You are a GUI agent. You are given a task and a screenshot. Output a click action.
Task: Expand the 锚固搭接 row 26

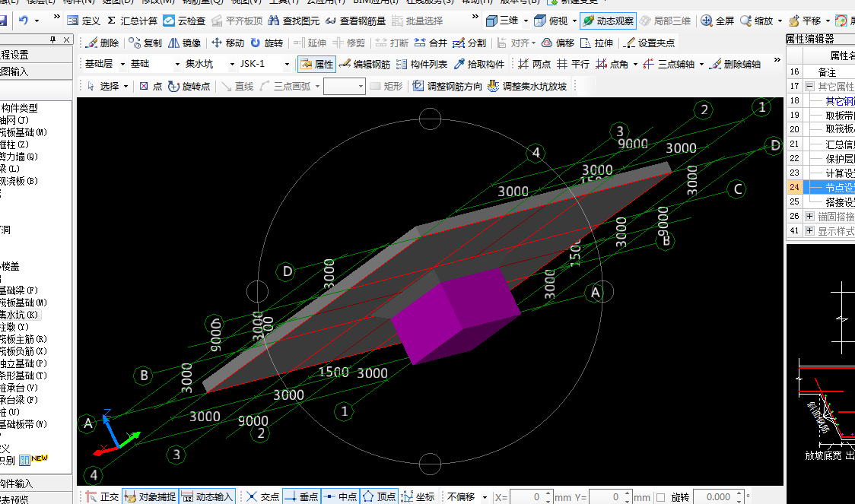[x=810, y=217]
